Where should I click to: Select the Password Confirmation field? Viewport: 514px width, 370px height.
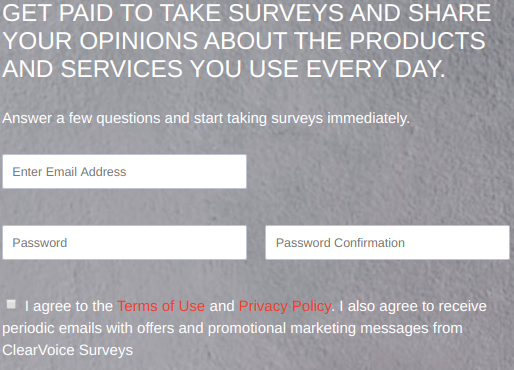click(x=387, y=242)
